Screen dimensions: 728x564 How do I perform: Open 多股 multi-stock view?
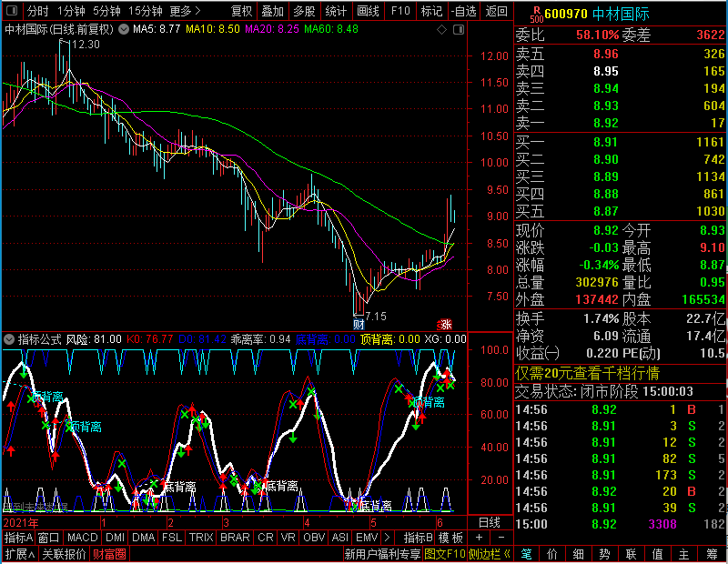pyautogui.click(x=305, y=11)
